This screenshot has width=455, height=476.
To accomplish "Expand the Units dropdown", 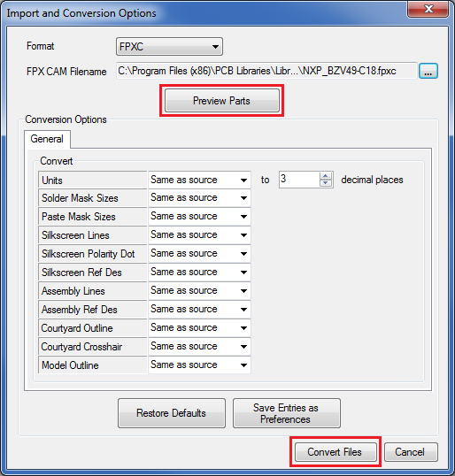I will click(x=199, y=180).
